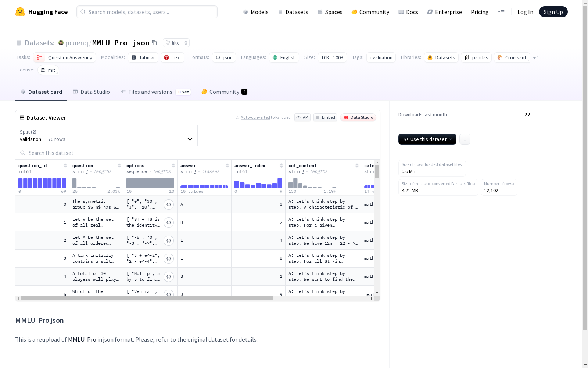Click the Hugging Face logo icon
The image size is (588, 368).
pos(20,12)
